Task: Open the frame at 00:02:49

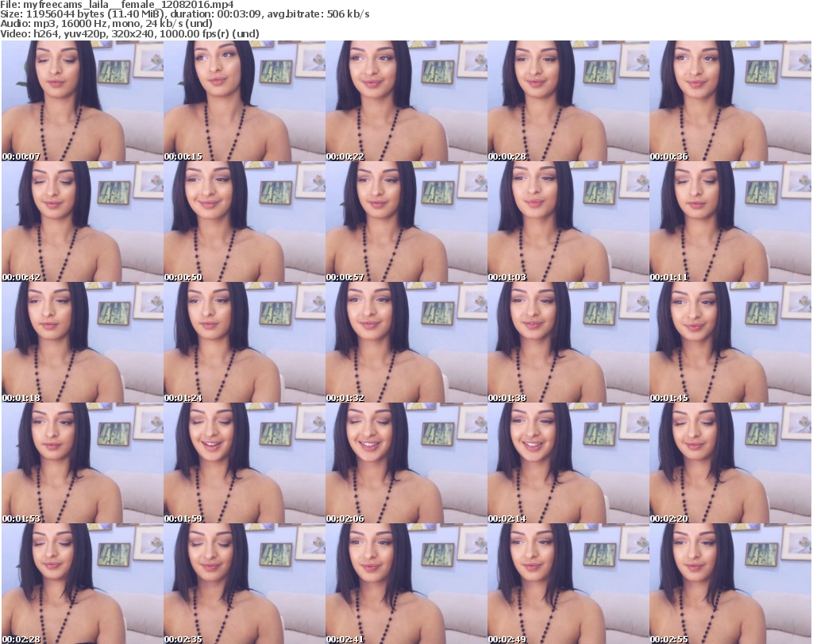Action: (568, 584)
